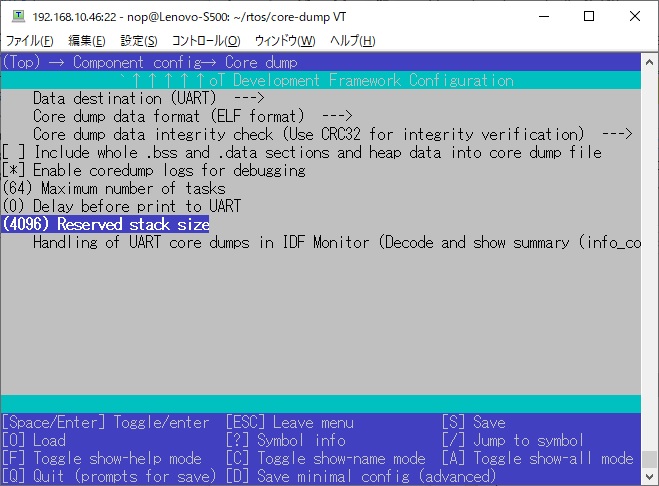Click [A] Toggle show-all mode hint
Viewport: 659px width, 486px height.
pyautogui.click(x=538, y=458)
